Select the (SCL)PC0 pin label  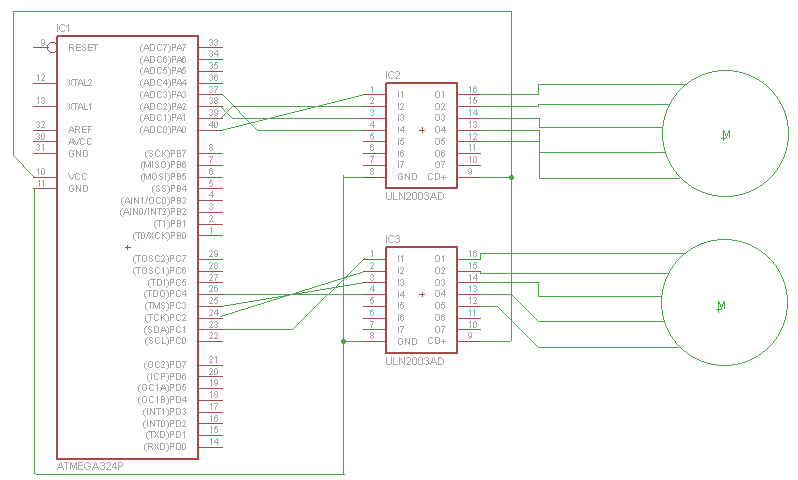[x=165, y=341]
